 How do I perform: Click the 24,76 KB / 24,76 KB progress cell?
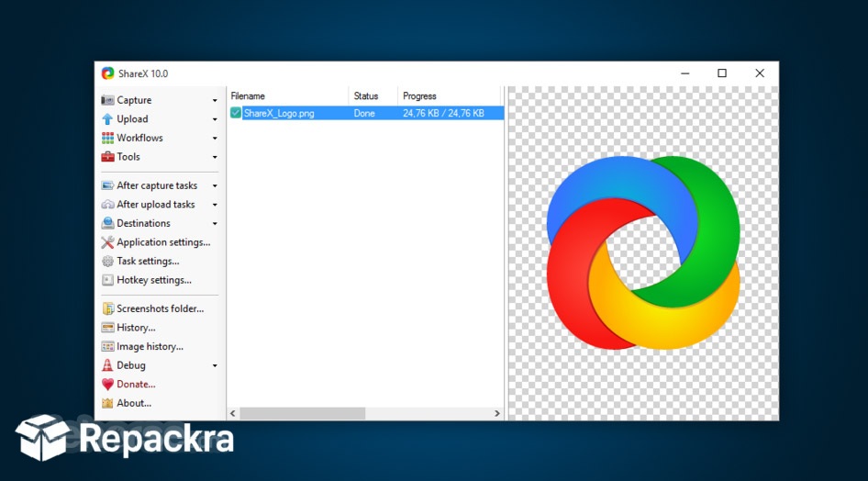[443, 113]
